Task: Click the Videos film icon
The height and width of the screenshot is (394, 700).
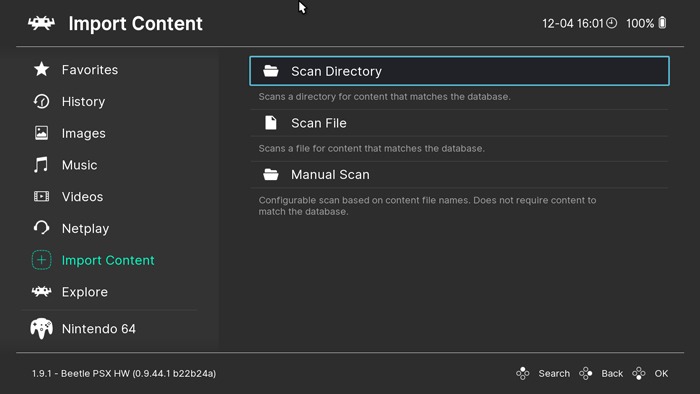Action: pos(42,196)
